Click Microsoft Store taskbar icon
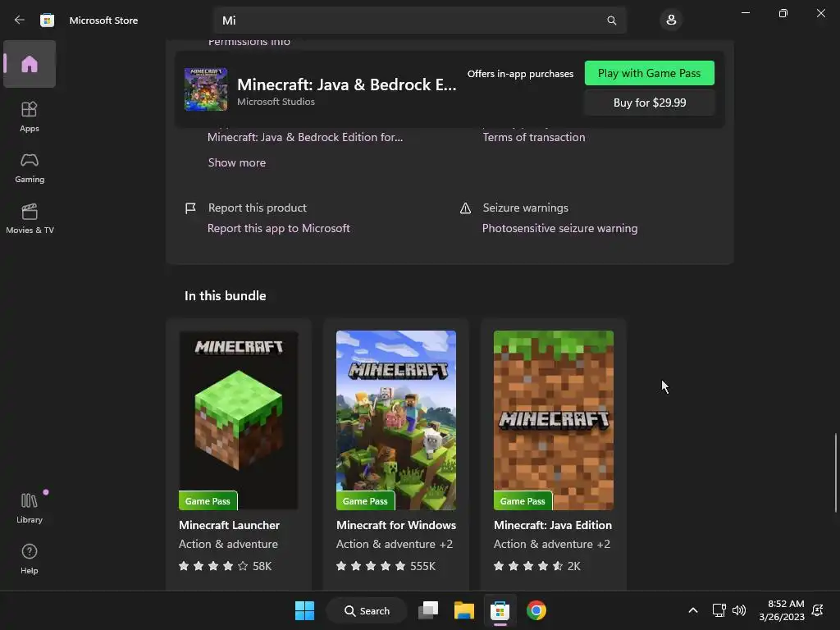Image resolution: width=840 pixels, height=630 pixels. click(500, 610)
